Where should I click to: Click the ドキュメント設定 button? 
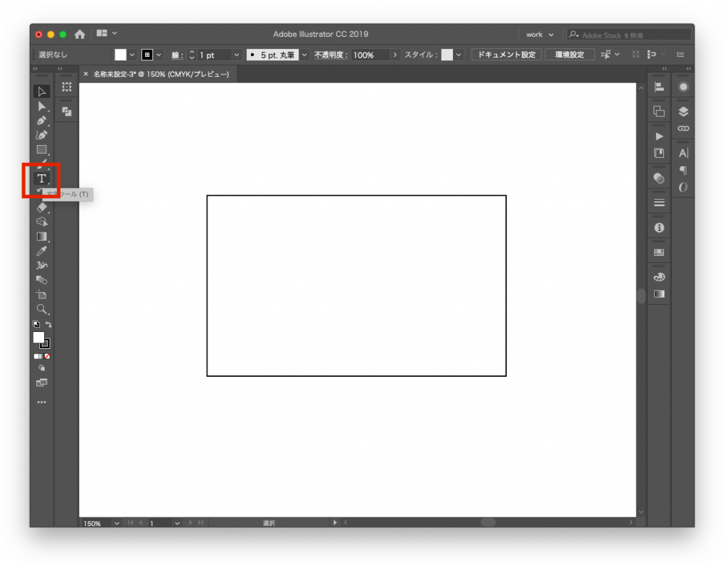[x=506, y=55]
